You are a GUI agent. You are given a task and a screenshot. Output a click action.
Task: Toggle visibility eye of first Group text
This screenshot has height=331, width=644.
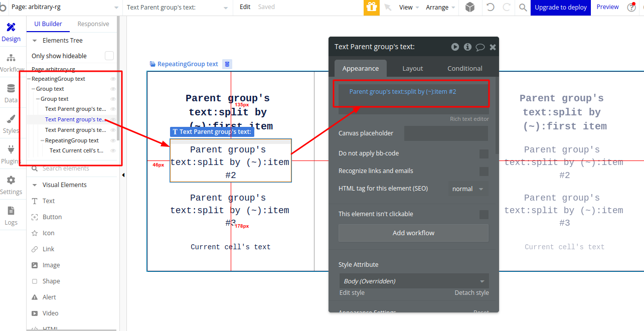113,89
